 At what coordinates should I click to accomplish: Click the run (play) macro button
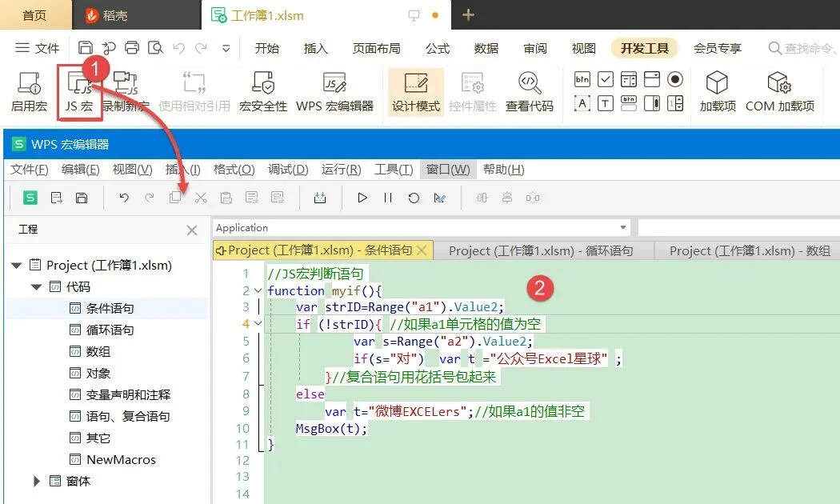click(x=362, y=198)
